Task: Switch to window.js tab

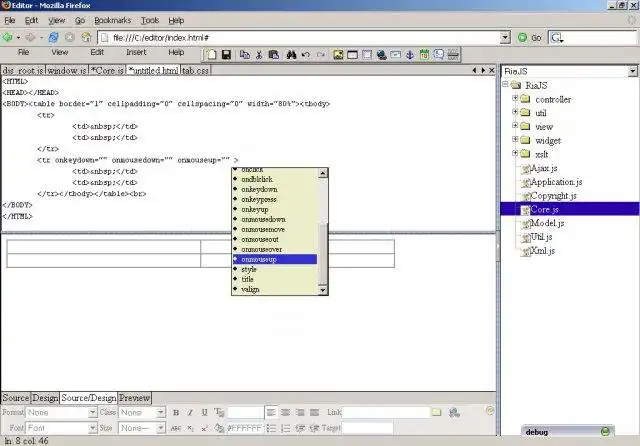Action: tap(67, 71)
